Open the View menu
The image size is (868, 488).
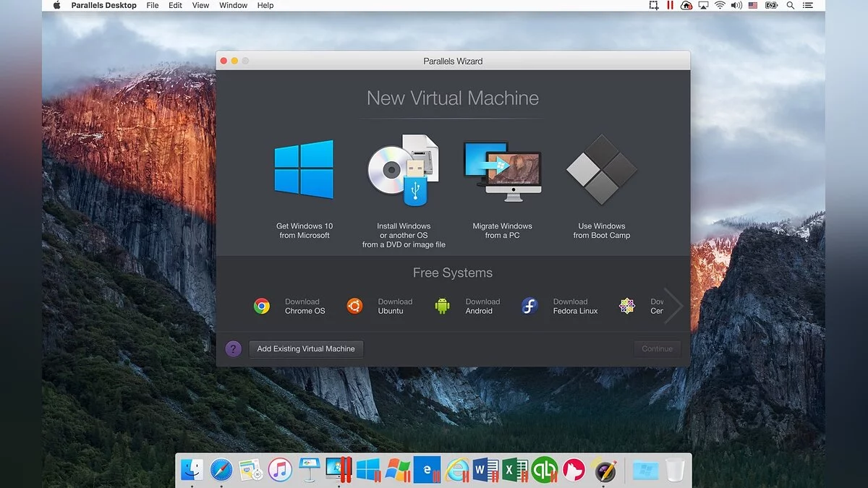click(200, 5)
